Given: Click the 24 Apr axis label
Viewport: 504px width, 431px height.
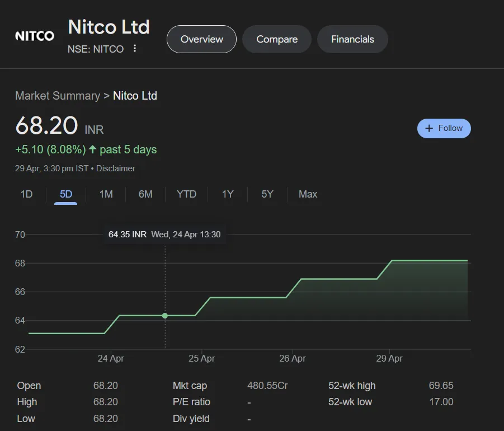Looking at the screenshot, I should [111, 358].
